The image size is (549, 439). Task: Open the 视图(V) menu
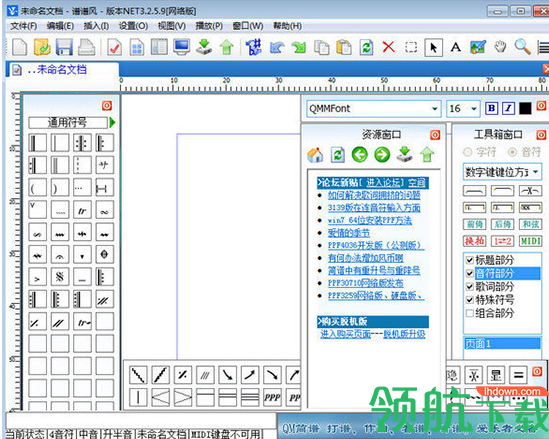pos(172,26)
